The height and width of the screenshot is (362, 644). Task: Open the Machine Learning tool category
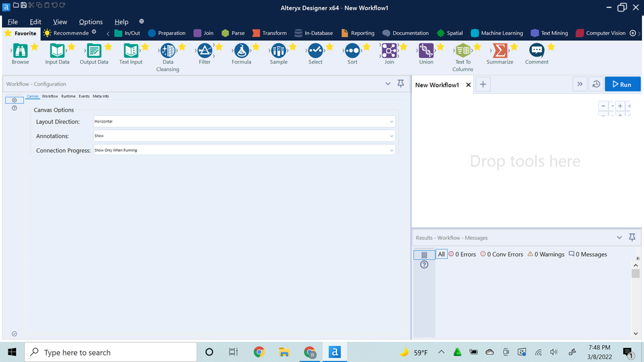coord(497,33)
